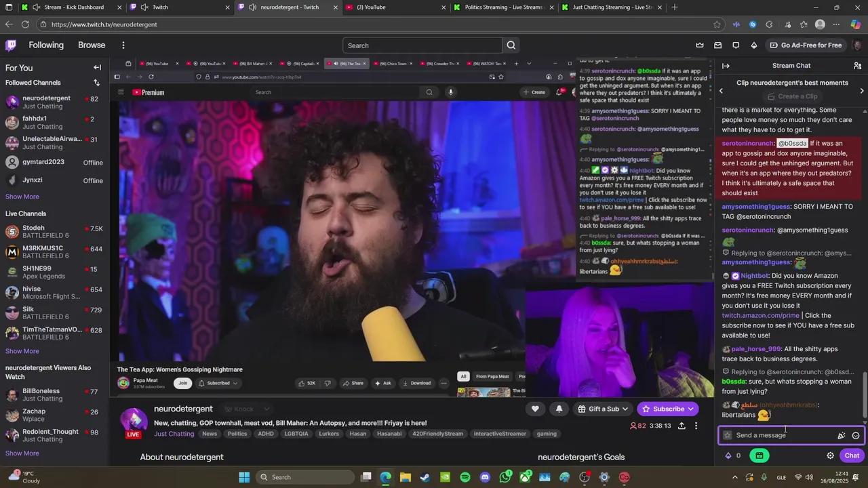Unmute the Twitch browser tab speaker icon
This screenshot has width=868, height=488.
point(144,7)
